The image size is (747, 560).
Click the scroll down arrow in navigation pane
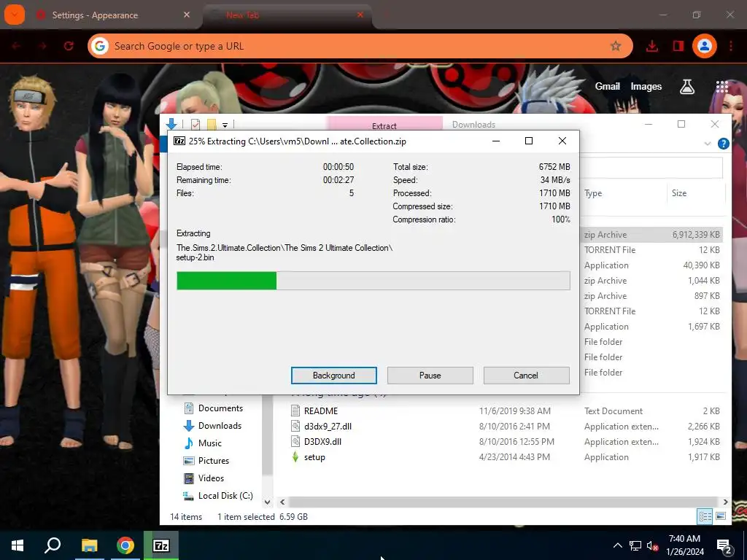(x=267, y=502)
